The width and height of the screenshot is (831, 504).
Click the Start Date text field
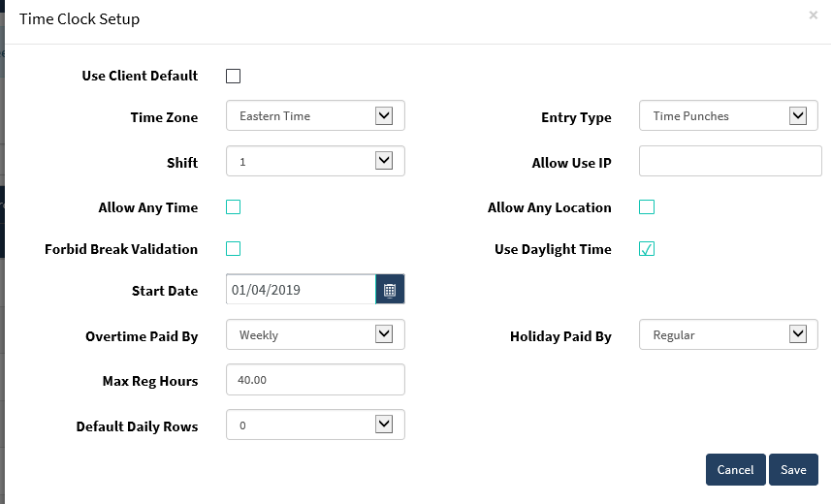(x=301, y=290)
